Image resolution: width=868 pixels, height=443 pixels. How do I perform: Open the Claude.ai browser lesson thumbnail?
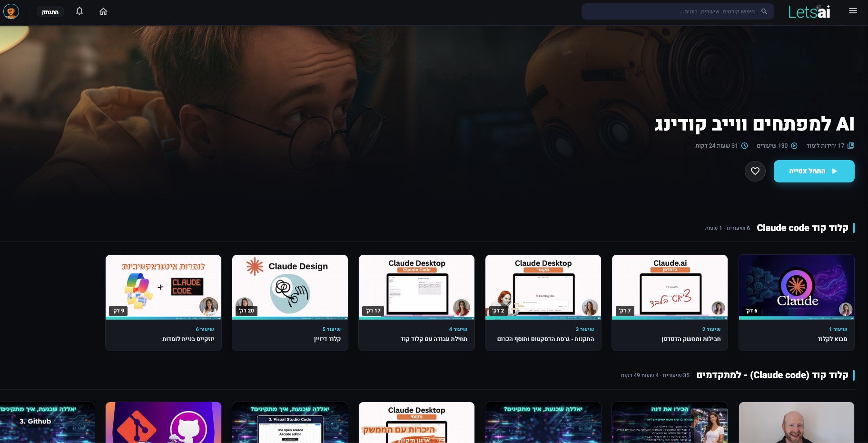pos(670,287)
